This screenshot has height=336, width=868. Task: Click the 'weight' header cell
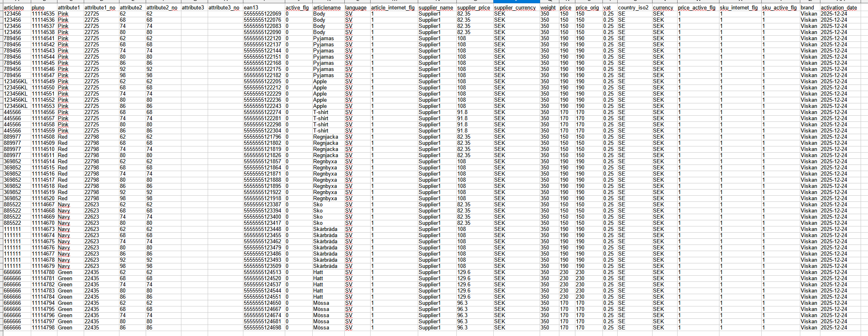click(548, 8)
